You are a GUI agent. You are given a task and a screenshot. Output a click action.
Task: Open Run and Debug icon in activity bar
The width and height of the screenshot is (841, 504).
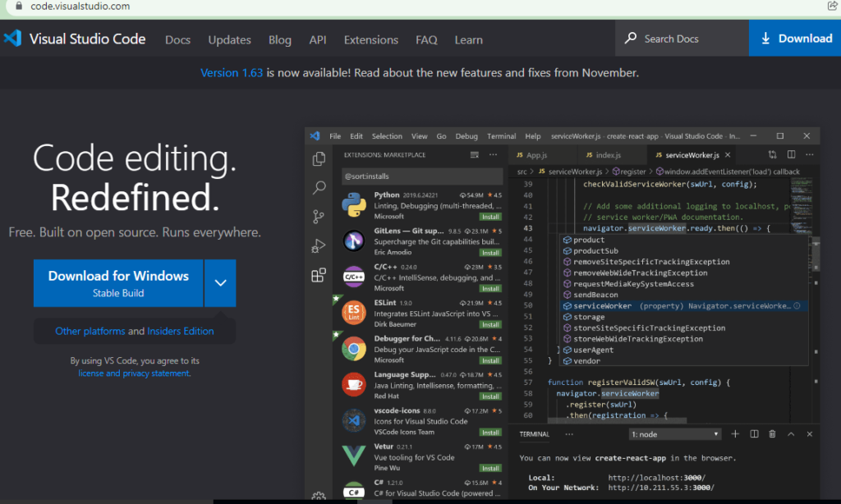coord(319,246)
